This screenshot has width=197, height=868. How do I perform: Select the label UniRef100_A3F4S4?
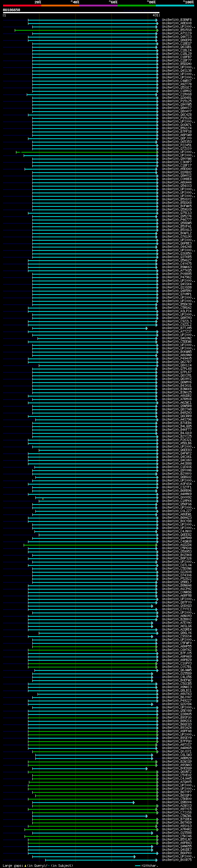click(x=176, y=484)
